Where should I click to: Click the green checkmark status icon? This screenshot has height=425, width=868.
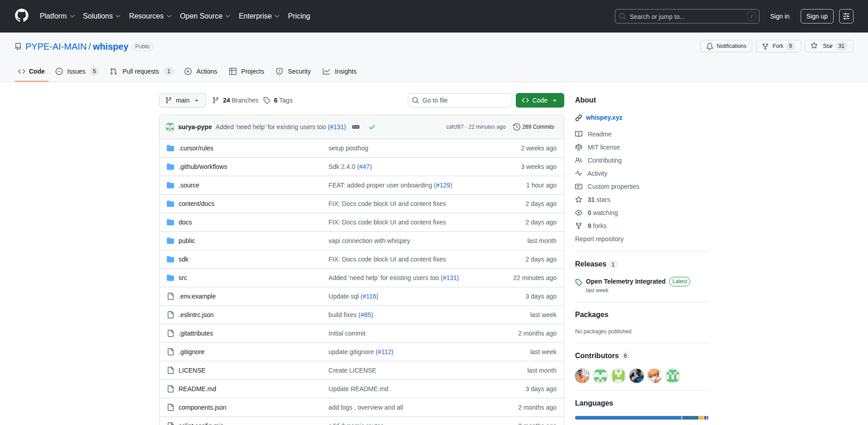point(372,127)
